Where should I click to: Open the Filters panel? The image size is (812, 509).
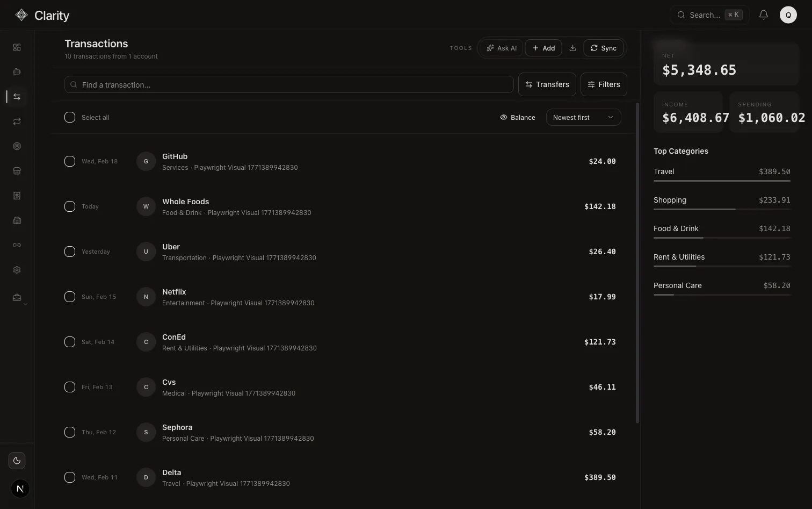(604, 84)
